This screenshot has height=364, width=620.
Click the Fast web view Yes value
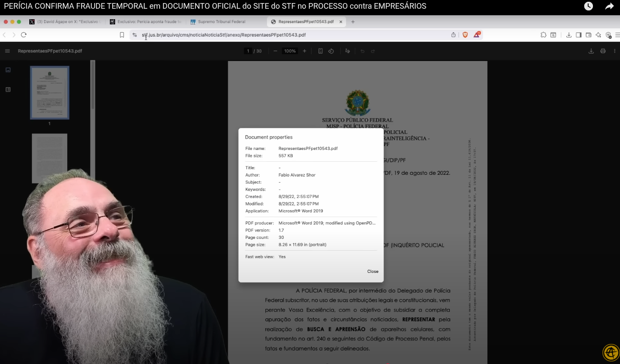pyautogui.click(x=282, y=257)
